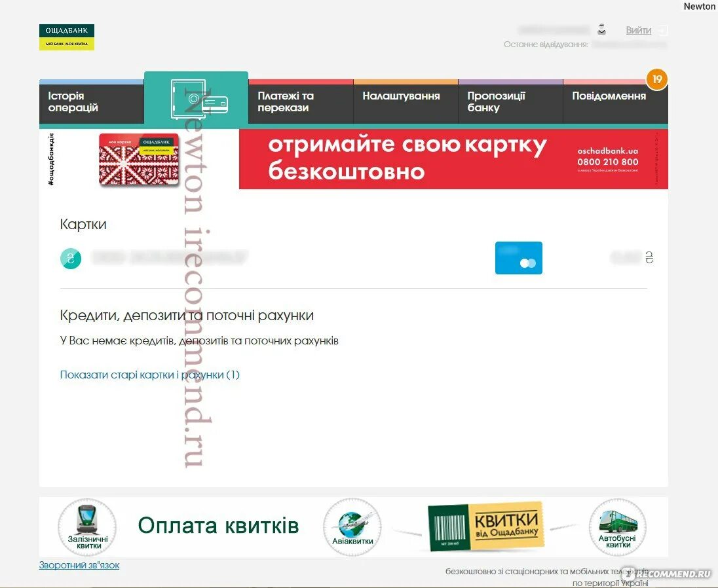Click the red free card banner
This screenshot has height=588, width=718.
pyautogui.click(x=453, y=158)
